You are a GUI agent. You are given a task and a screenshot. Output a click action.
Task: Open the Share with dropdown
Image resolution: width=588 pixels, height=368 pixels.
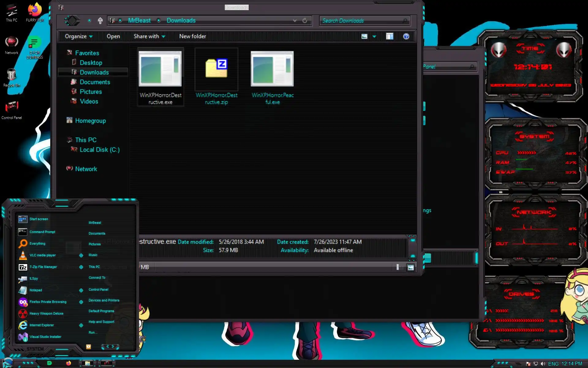point(149,36)
